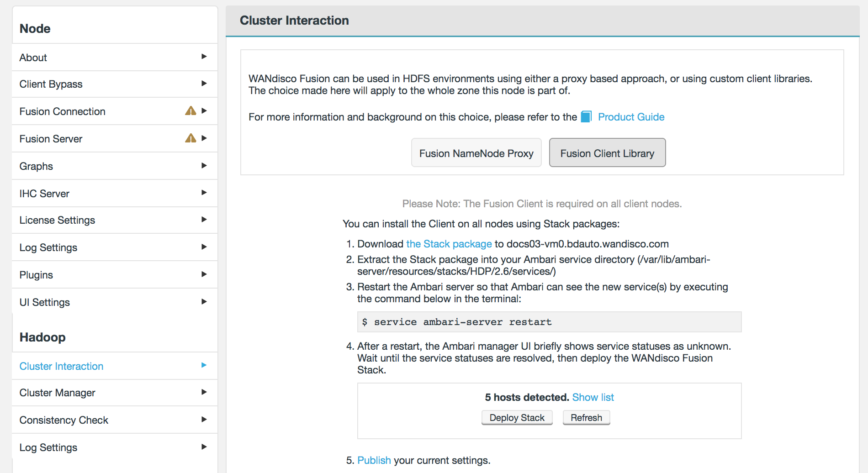Image resolution: width=868 pixels, height=473 pixels.
Task: Click the Fusion Server warning triangle icon
Action: pyautogui.click(x=191, y=138)
